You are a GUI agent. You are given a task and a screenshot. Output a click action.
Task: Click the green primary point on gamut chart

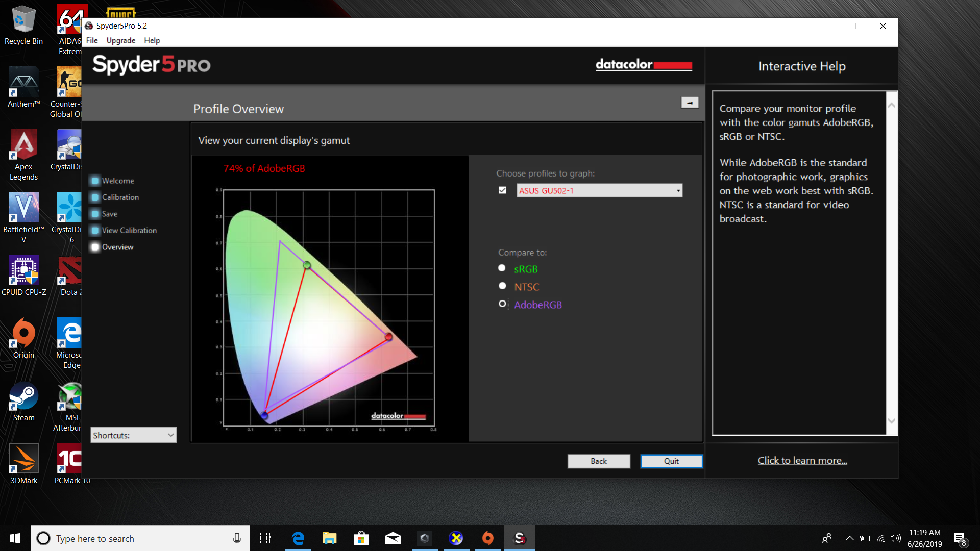pos(307,265)
